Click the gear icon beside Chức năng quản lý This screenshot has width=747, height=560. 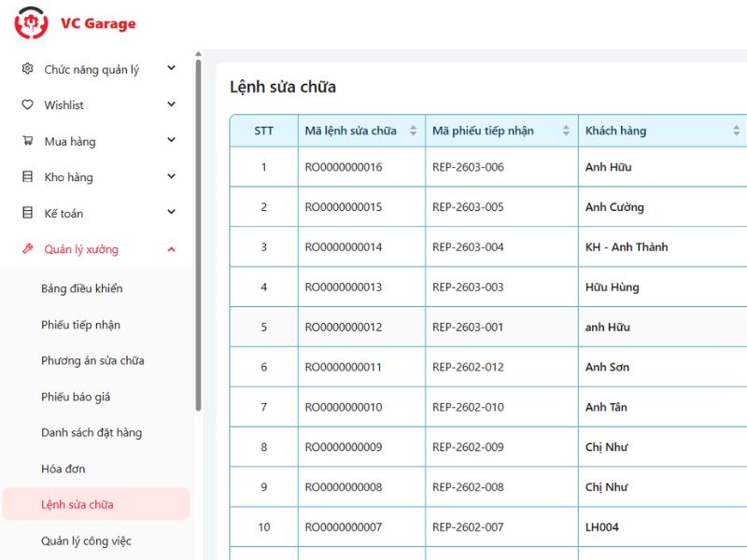click(27, 69)
